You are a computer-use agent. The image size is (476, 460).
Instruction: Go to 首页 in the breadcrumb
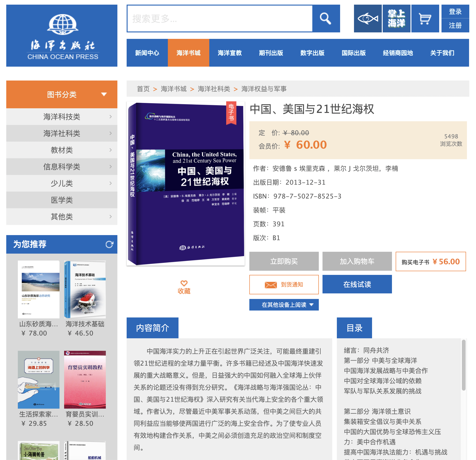[143, 89]
